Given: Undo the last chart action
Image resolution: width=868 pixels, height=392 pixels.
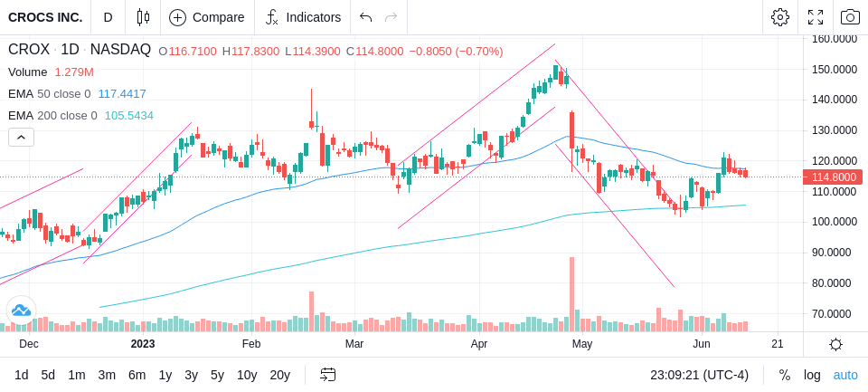Looking at the screenshot, I should pyautogui.click(x=365, y=17).
